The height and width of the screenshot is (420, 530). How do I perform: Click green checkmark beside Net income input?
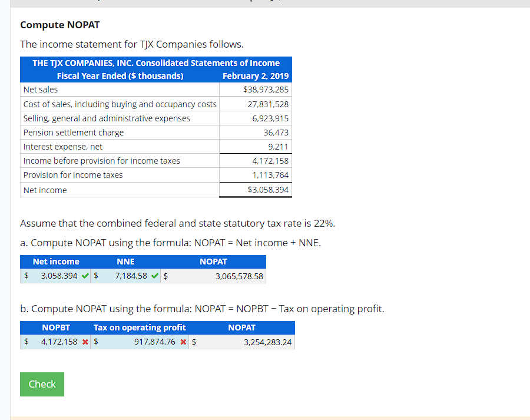tap(85, 276)
